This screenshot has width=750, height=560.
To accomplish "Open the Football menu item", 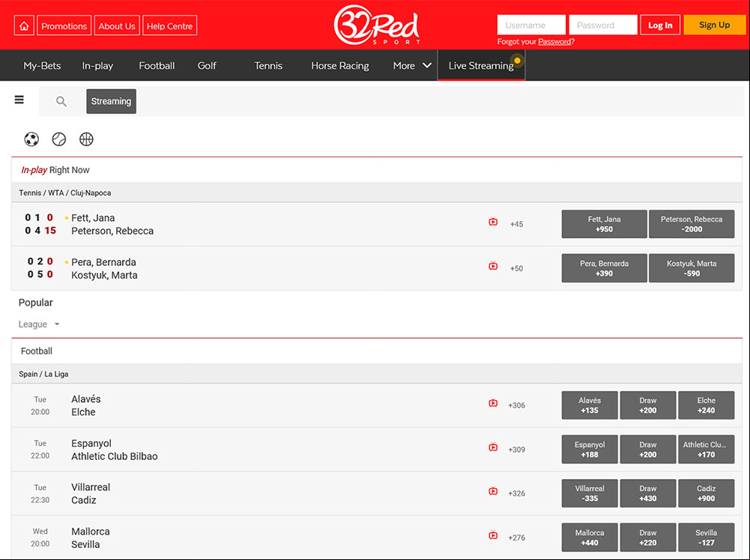I will pyautogui.click(x=157, y=65).
